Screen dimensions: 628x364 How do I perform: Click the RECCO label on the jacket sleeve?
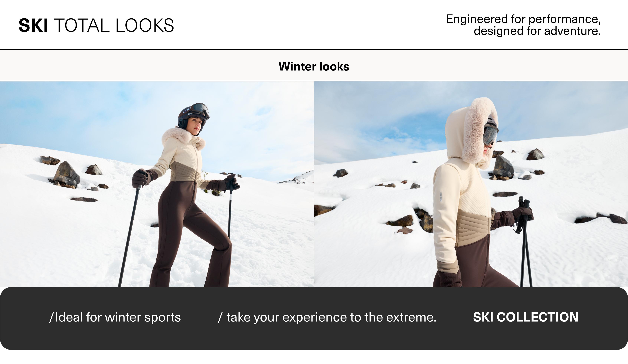441,197
